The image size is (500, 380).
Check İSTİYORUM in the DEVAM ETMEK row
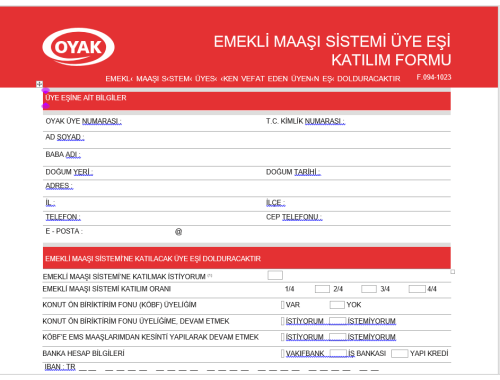pyautogui.click(x=283, y=321)
